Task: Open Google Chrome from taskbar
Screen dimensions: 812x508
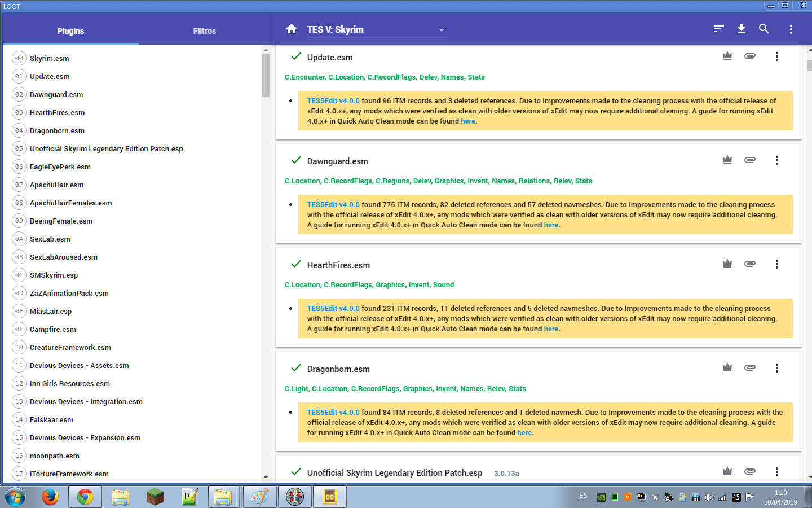Action: pyautogui.click(x=85, y=497)
